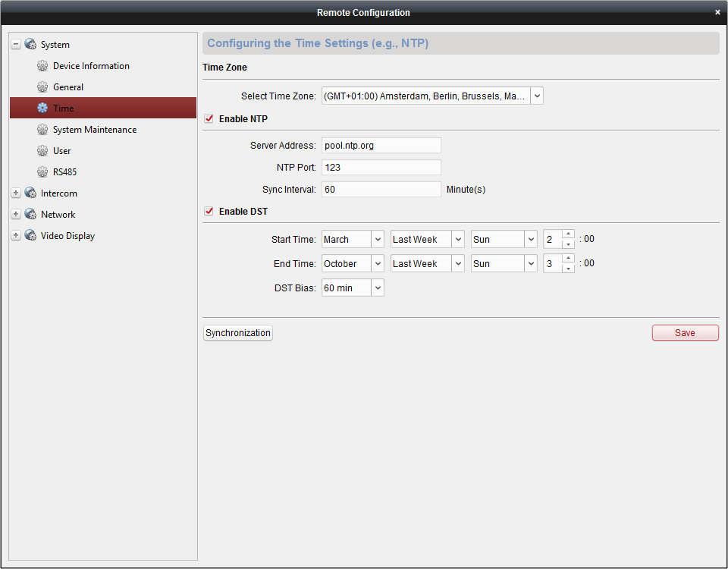
Task: Click the gear icon beside System Maintenance
Action: [x=42, y=129]
